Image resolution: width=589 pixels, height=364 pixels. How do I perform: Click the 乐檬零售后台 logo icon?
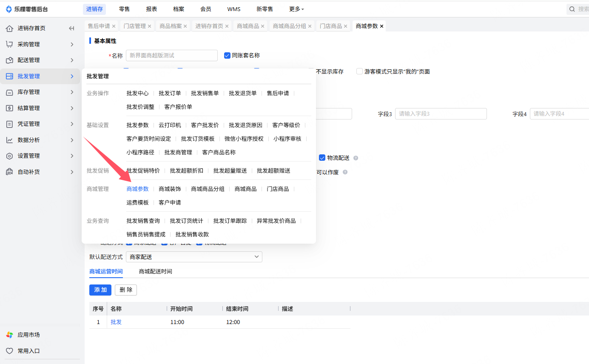[x=9, y=9]
